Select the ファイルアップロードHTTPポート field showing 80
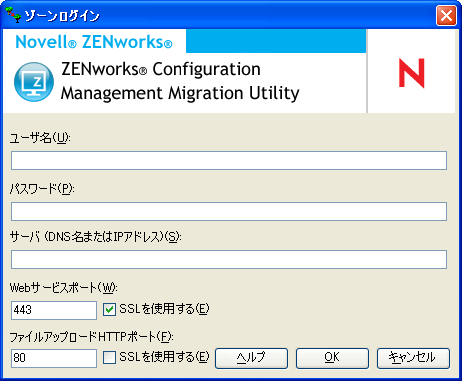 tap(54, 358)
